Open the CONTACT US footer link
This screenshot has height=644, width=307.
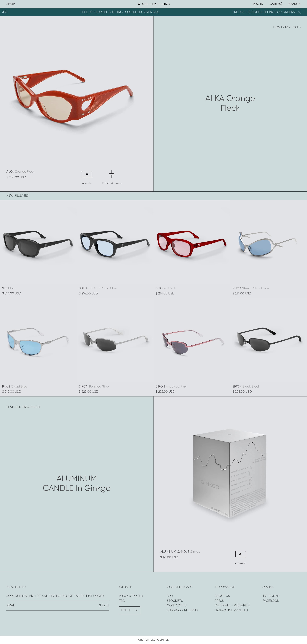pyautogui.click(x=177, y=605)
